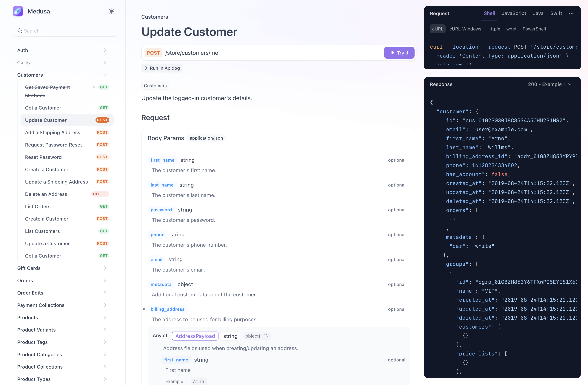Open List Customers endpoint
The height and width of the screenshot is (385, 588).
(x=67, y=231)
